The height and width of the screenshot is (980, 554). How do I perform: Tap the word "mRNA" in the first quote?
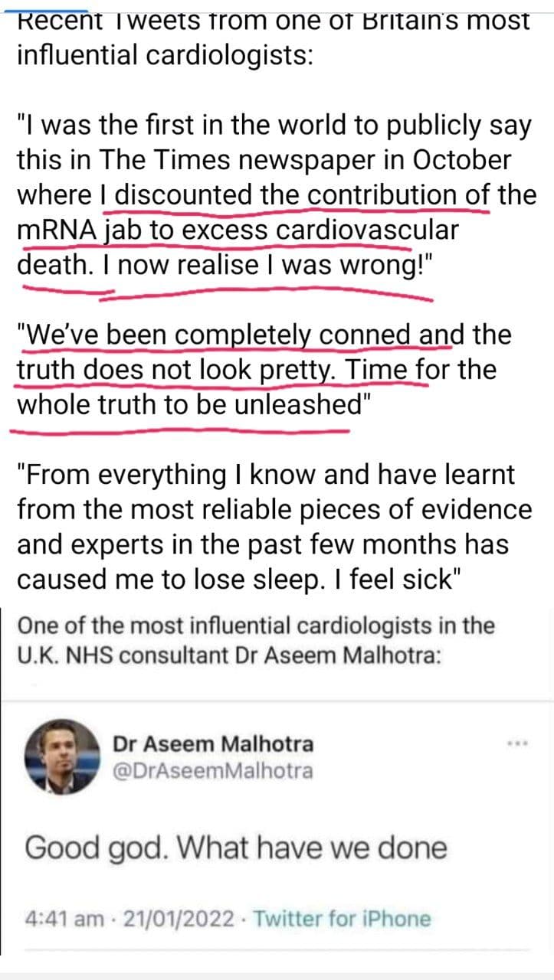[x=56, y=230]
